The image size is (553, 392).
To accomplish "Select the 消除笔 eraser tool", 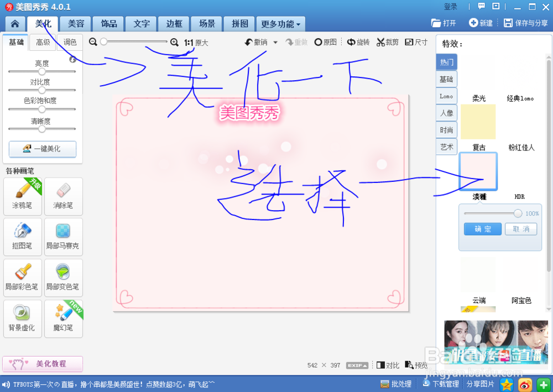I will [x=64, y=196].
